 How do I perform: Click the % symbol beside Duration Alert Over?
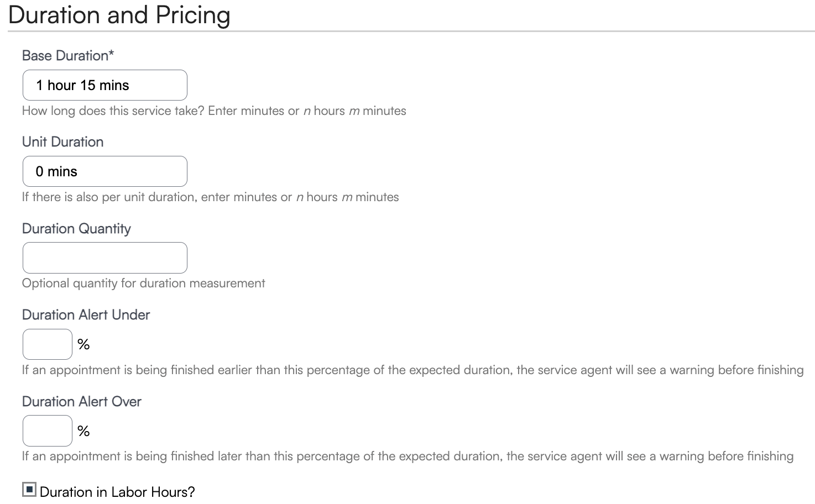click(x=83, y=431)
